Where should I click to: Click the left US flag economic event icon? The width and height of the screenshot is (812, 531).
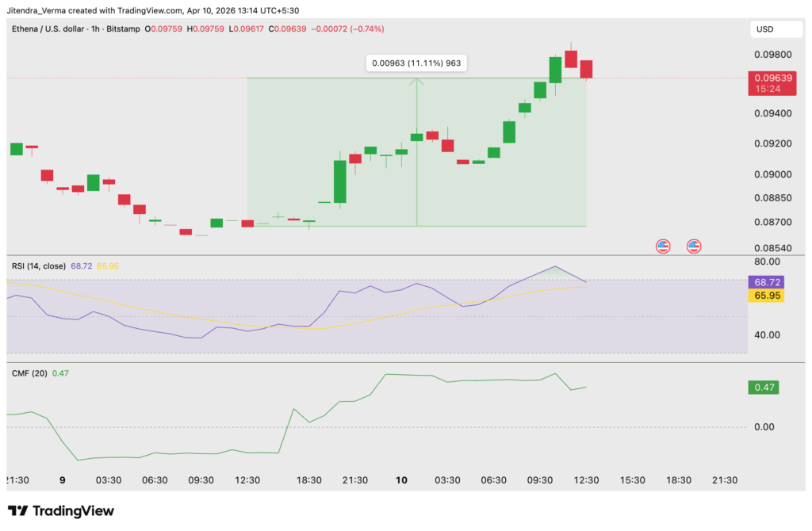663,246
